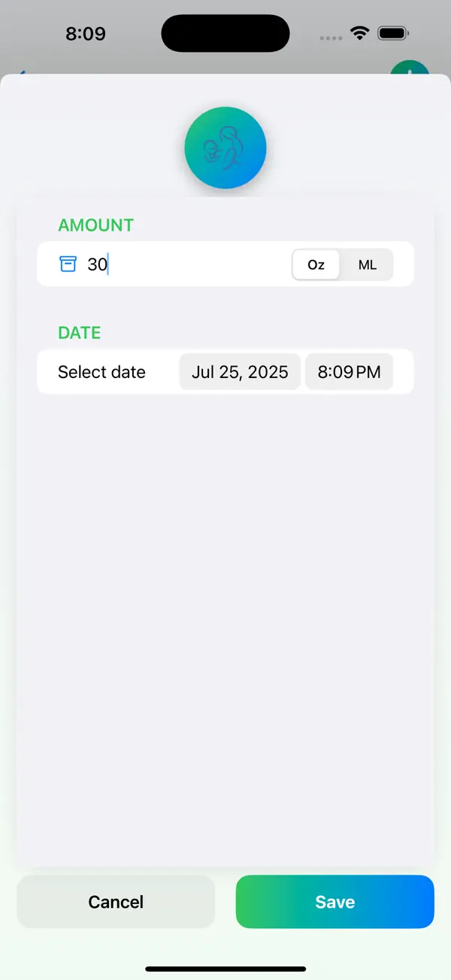The height and width of the screenshot is (980, 451).
Task: Switch the measurement unit to ML
Action: point(367,265)
